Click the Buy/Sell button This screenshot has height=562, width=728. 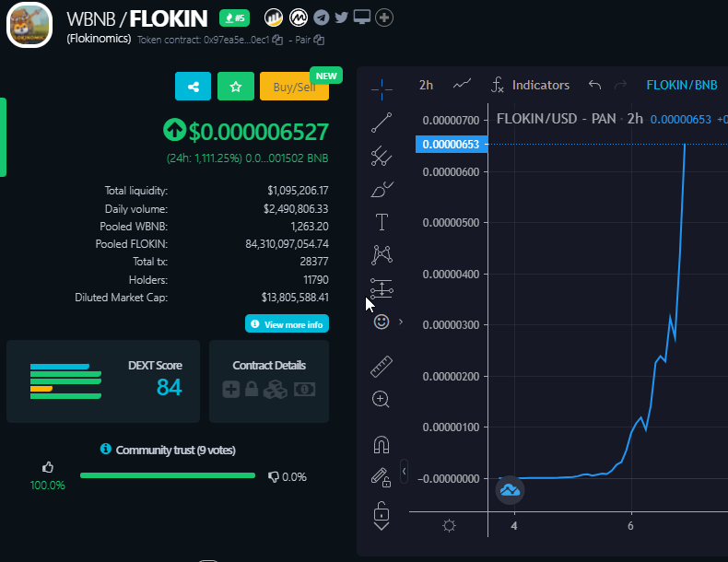(294, 87)
